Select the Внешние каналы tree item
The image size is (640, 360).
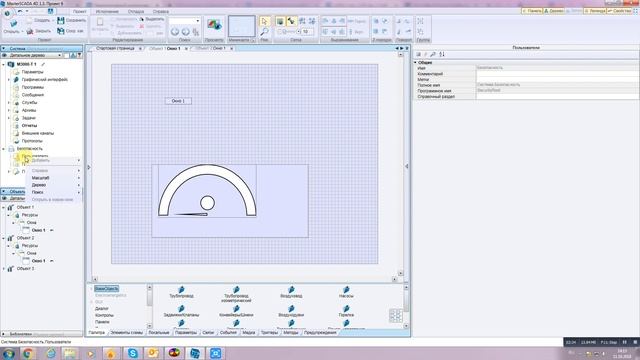pos(38,133)
